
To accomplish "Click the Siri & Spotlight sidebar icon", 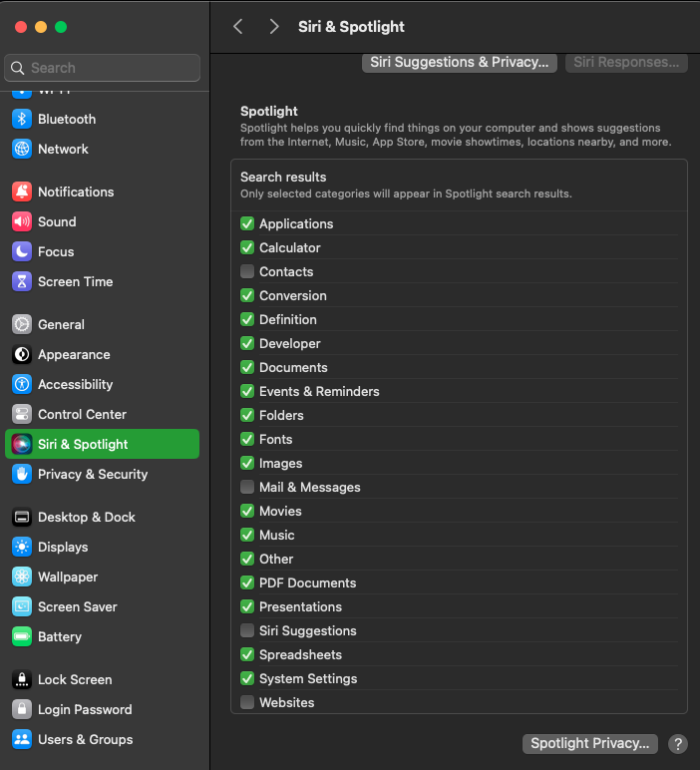I will coord(22,444).
